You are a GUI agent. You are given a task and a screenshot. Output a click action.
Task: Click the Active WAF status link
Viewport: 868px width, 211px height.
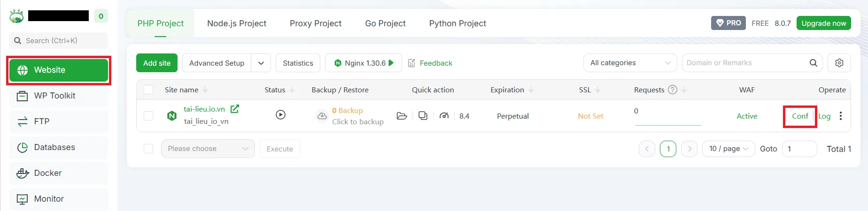pyautogui.click(x=747, y=116)
